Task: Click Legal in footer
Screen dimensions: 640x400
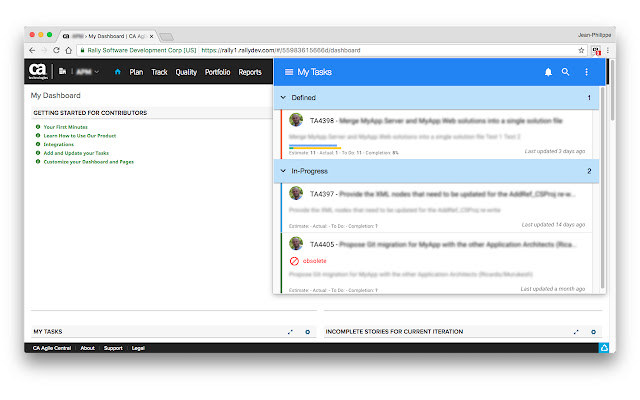Action: tap(138, 348)
